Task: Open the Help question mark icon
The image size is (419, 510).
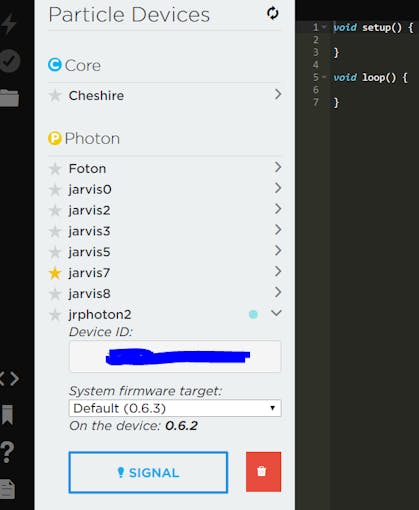Action: (x=7, y=452)
